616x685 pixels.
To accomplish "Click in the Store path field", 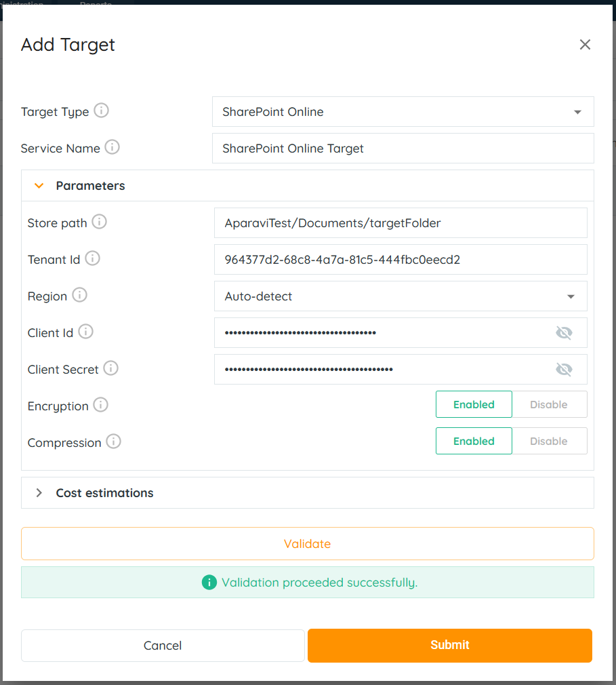I will 400,222.
